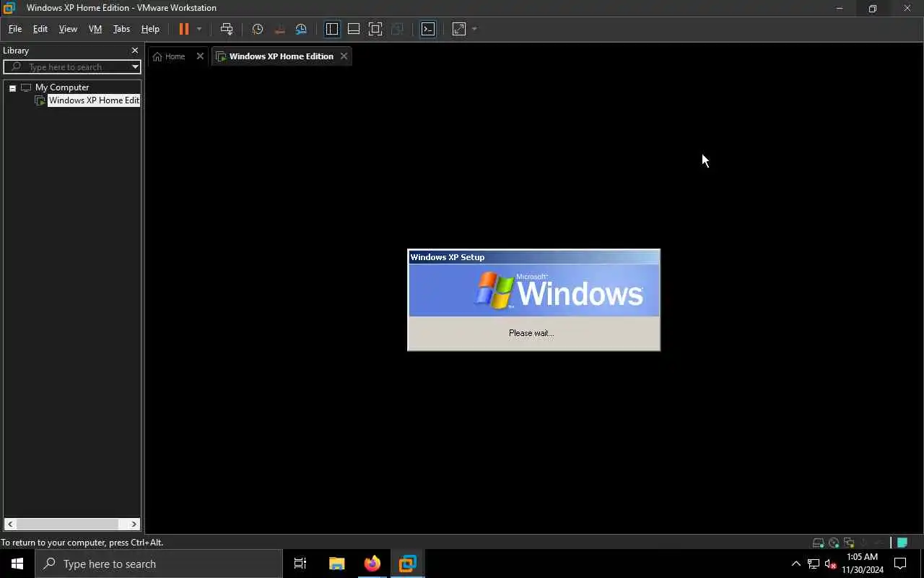This screenshot has height=578, width=924.
Task: Toggle the library sidebar view
Action: coord(332,29)
